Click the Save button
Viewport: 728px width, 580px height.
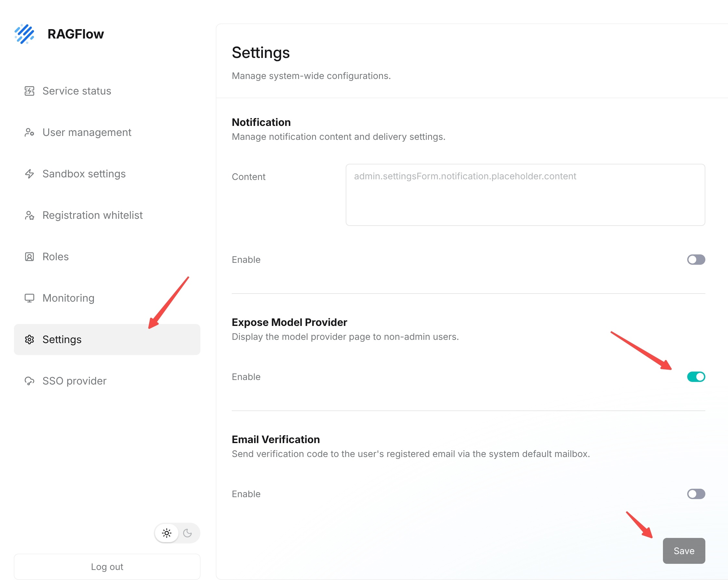coord(684,551)
